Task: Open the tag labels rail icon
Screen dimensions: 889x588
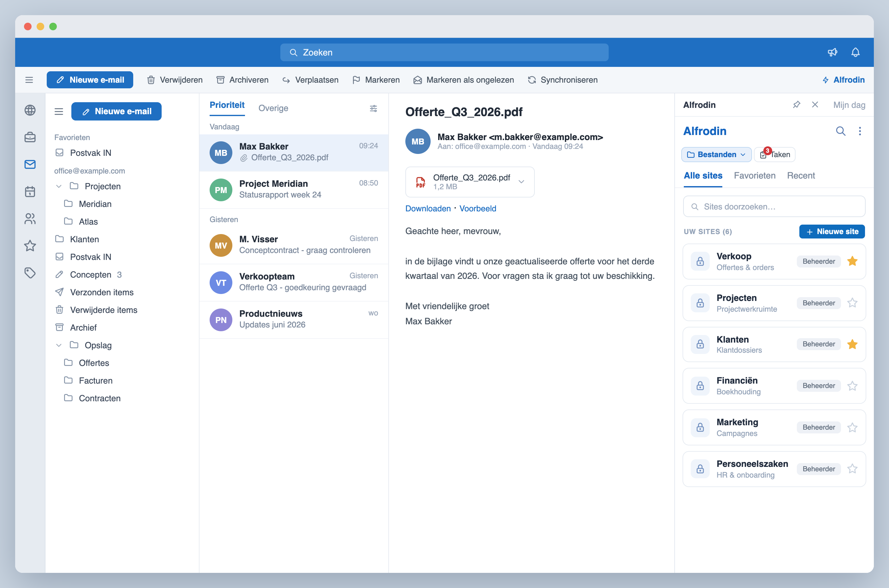Action: click(30, 273)
